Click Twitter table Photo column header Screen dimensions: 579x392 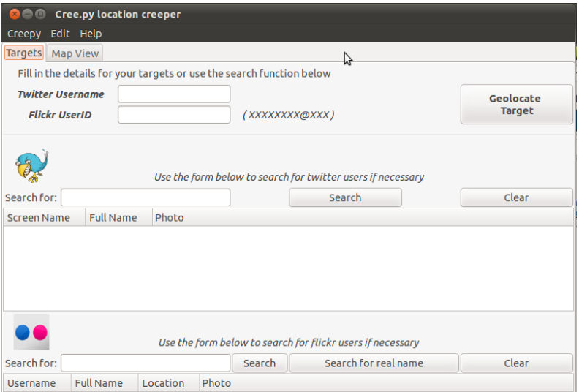[363, 218]
